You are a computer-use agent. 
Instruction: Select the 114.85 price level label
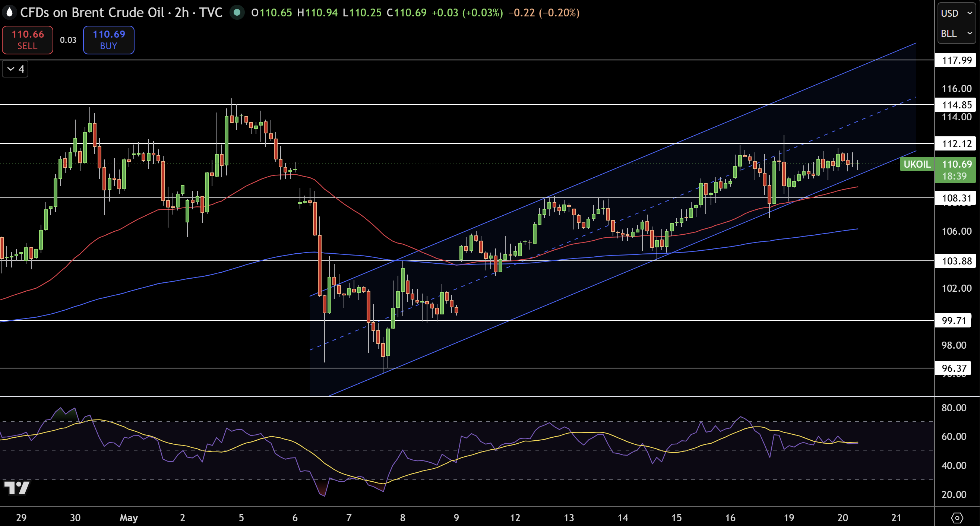point(956,105)
